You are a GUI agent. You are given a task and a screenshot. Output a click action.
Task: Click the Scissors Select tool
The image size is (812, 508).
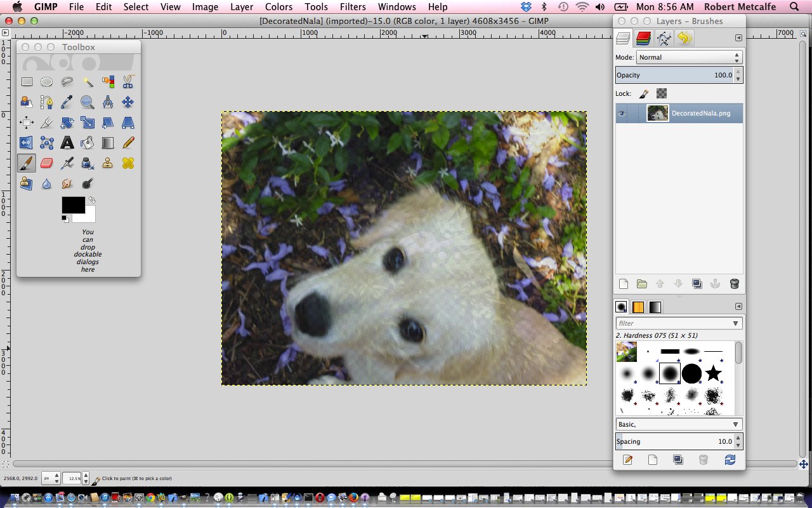point(128,82)
